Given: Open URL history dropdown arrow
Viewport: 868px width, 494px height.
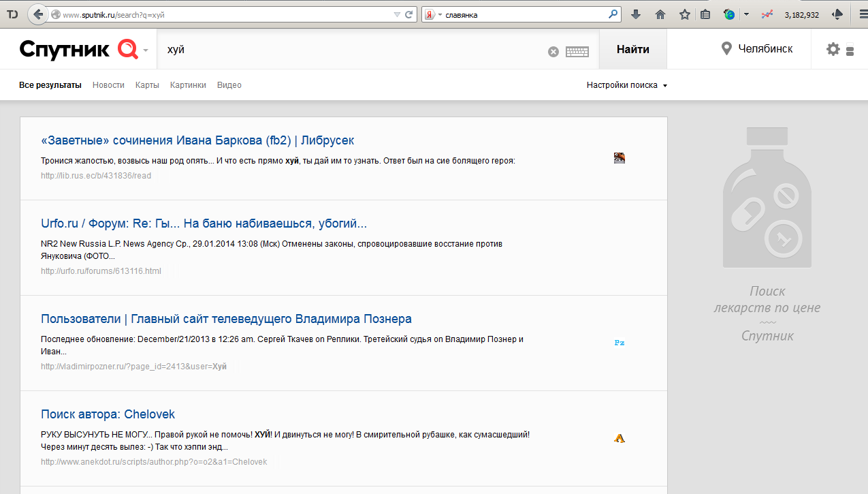Looking at the screenshot, I should tap(397, 14).
